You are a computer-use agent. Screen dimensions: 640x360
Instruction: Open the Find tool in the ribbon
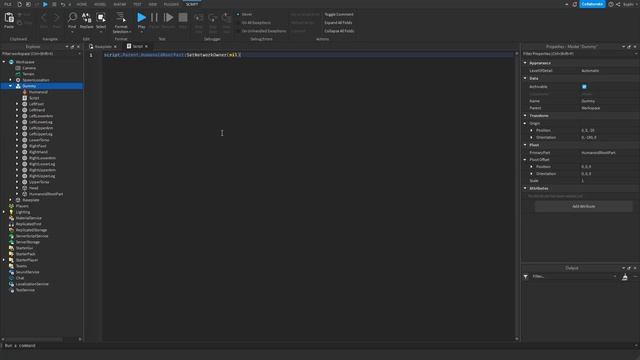pyautogui.click(x=72, y=17)
